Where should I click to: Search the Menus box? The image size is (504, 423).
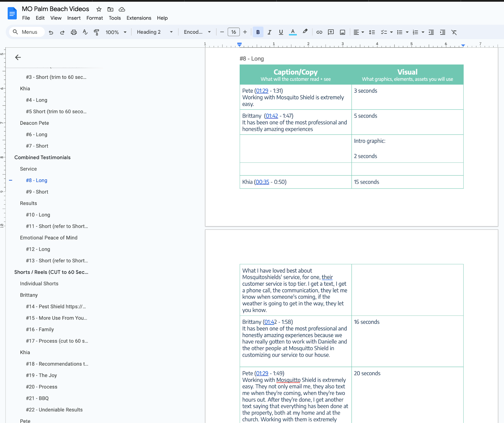(x=27, y=32)
